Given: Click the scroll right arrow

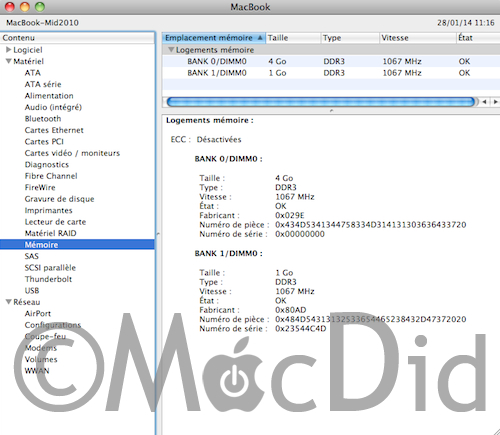Looking at the screenshot, I should pyautogui.click(x=496, y=102).
